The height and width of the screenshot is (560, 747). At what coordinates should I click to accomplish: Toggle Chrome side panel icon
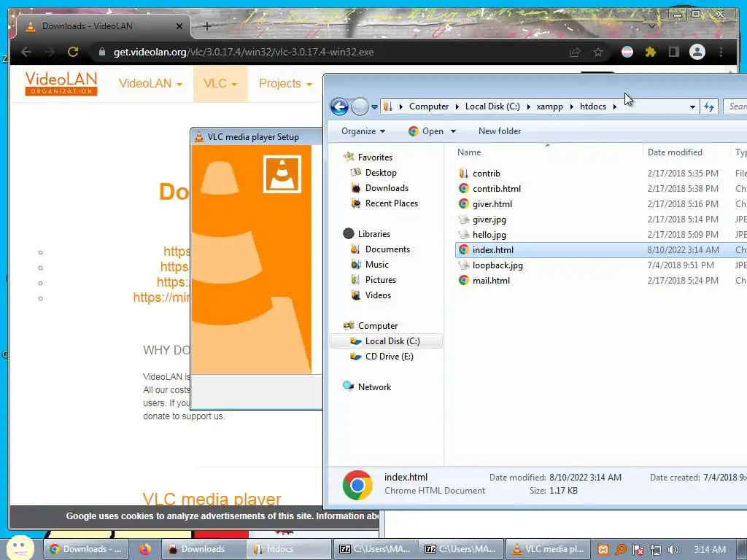(673, 52)
